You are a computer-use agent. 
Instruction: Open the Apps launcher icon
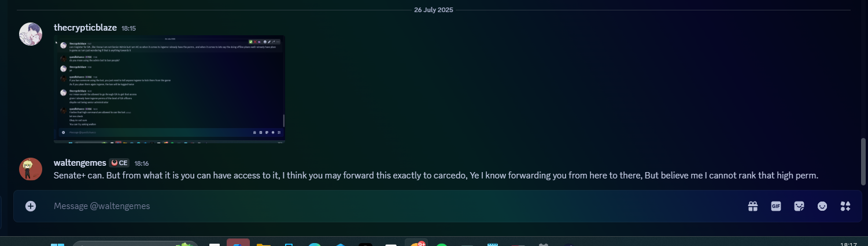click(x=845, y=206)
